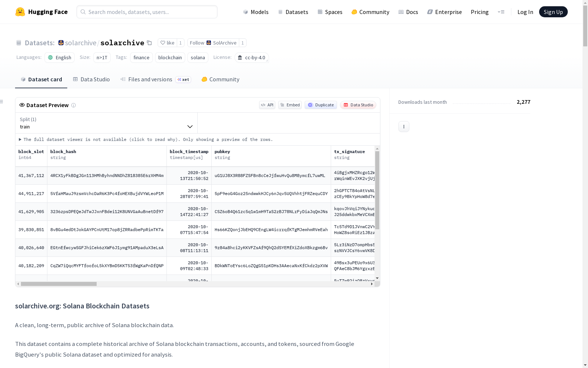Click the horizontal scrollbar of the preview table

coord(59,284)
